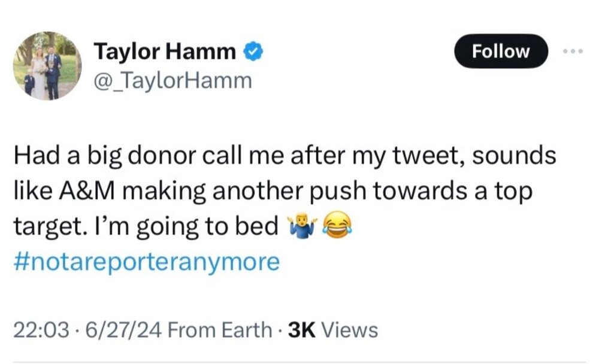
Task: Open the #notareporteranymore hashtag
Action: click(146, 262)
